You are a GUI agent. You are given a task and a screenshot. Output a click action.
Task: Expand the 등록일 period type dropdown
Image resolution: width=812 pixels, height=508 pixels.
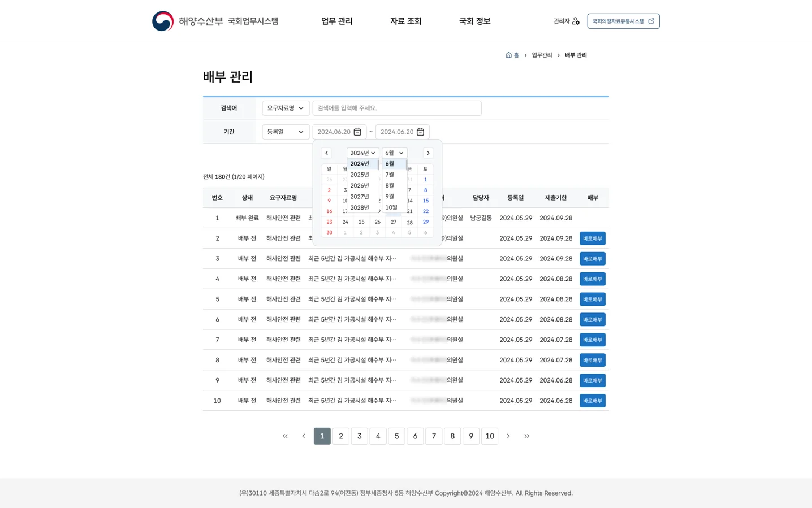[x=286, y=132]
